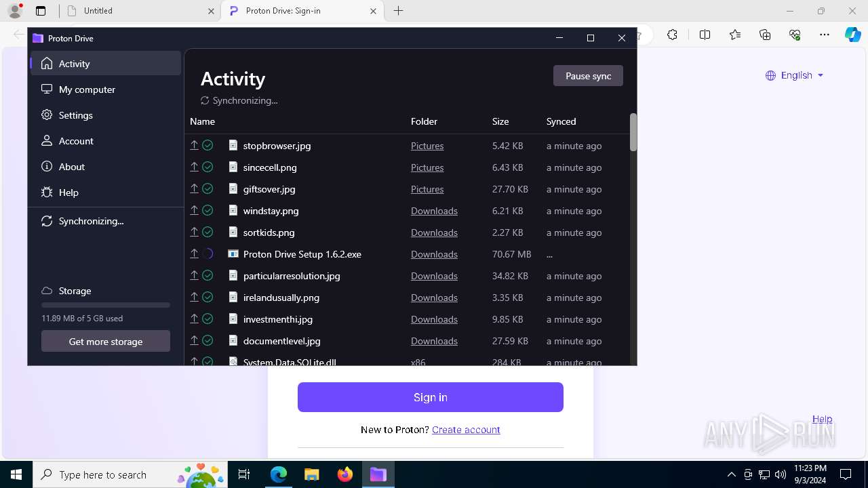Select file name Proton Drive Setup 1.6.2.exe
This screenshot has width=868, height=488.
click(302, 254)
